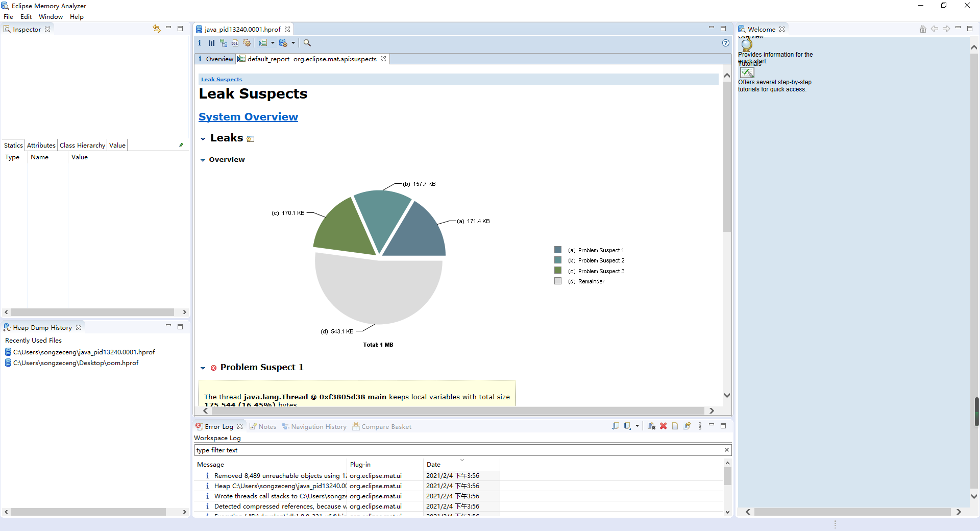The image size is (980, 531).
Task: Click Open Log file icon
Action: coord(675,426)
